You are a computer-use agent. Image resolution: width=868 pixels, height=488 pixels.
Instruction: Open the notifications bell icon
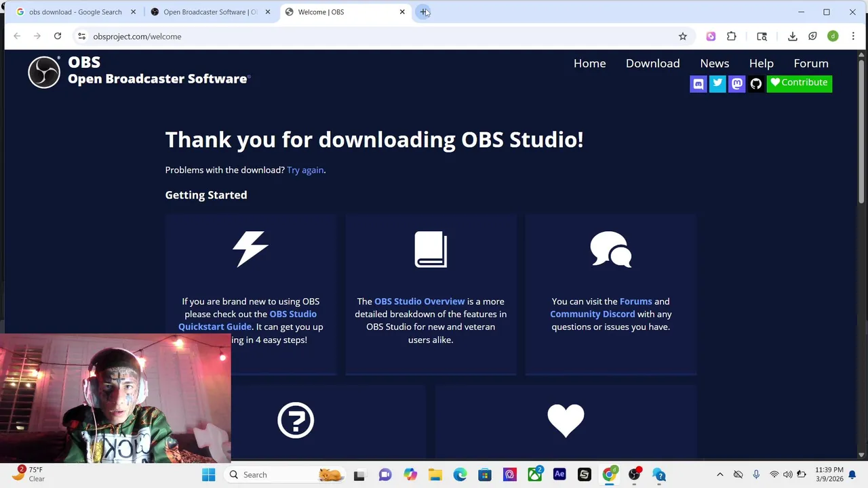pyautogui.click(x=852, y=474)
